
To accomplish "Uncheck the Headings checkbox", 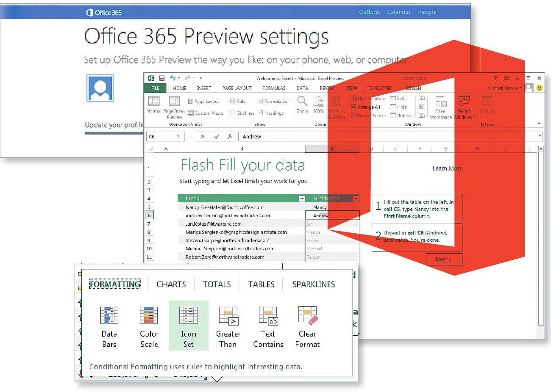I will coord(260,113).
